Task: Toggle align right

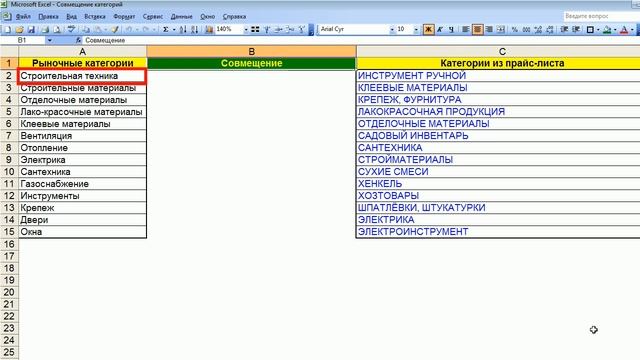Action: click(x=489, y=29)
